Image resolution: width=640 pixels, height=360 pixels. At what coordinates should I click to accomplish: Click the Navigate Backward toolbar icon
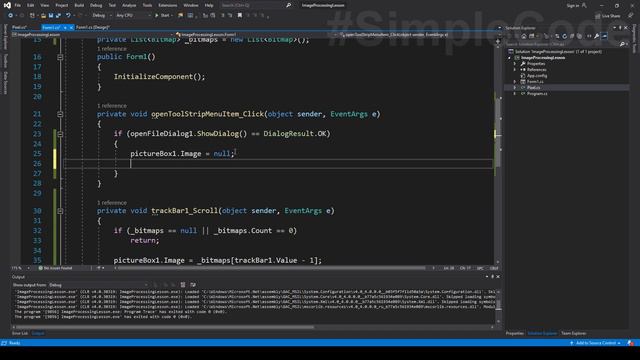pyautogui.click(x=11, y=15)
